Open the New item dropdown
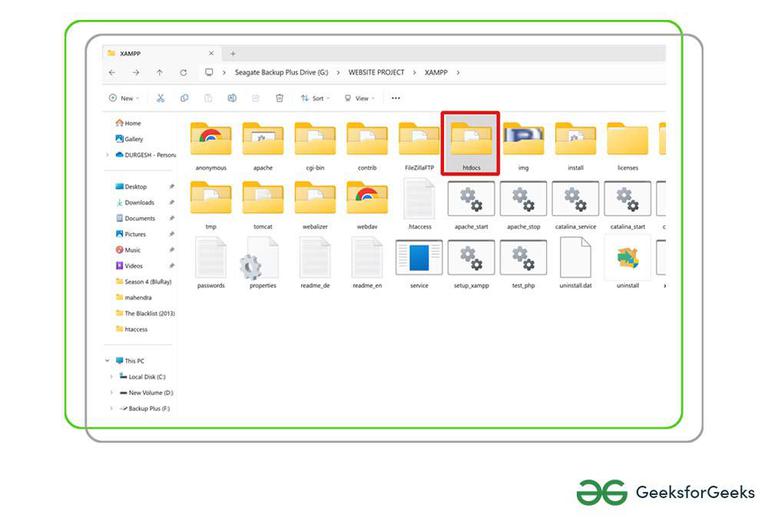The height and width of the screenshot is (518, 768). [124, 98]
